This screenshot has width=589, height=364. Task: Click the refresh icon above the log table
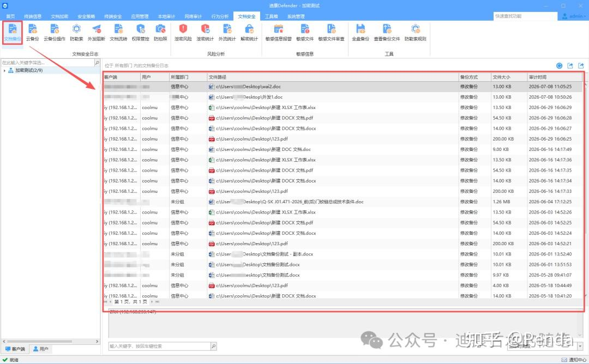point(560,66)
